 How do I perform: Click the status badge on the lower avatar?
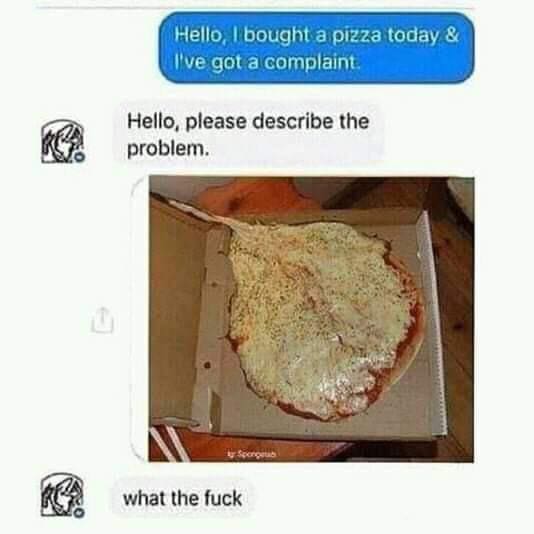pos(80,512)
